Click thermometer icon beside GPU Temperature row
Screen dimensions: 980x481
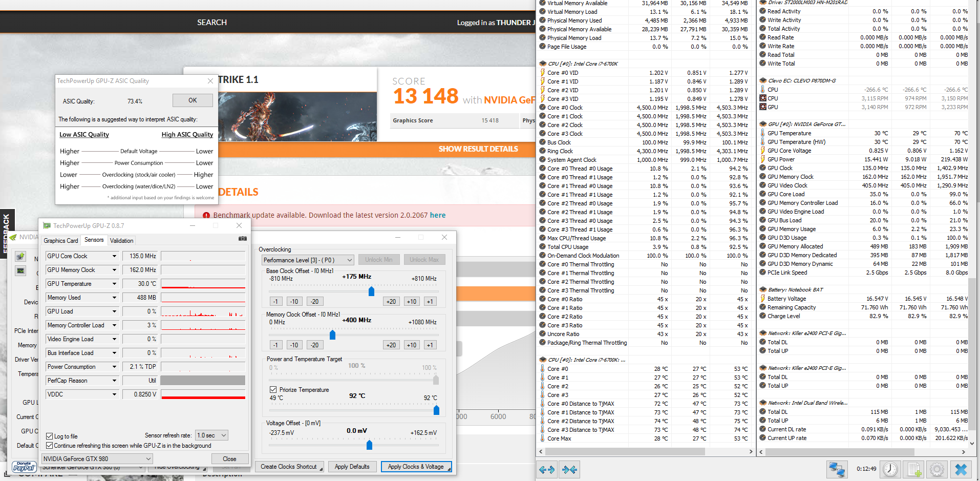(x=763, y=133)
